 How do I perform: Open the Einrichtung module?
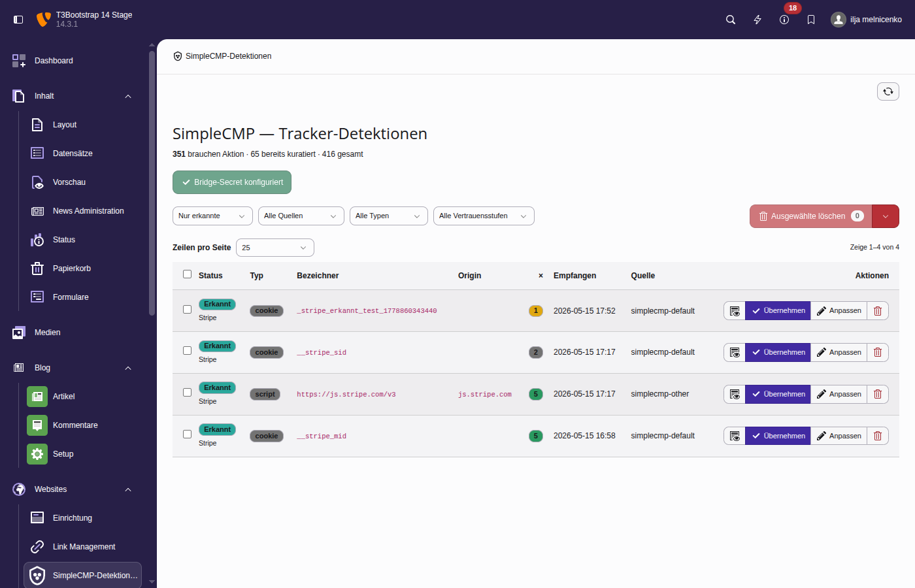click(84, 518)
